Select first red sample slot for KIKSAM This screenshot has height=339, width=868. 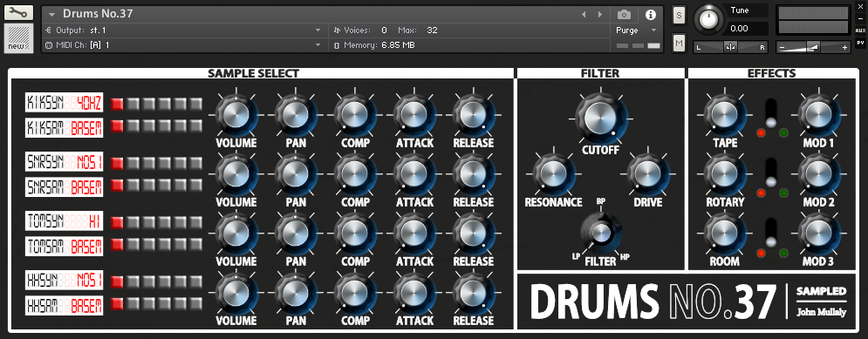pos(118,125)
